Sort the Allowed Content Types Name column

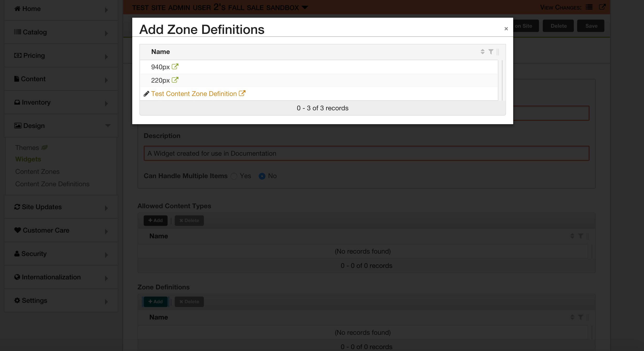[x=572, y=236]
